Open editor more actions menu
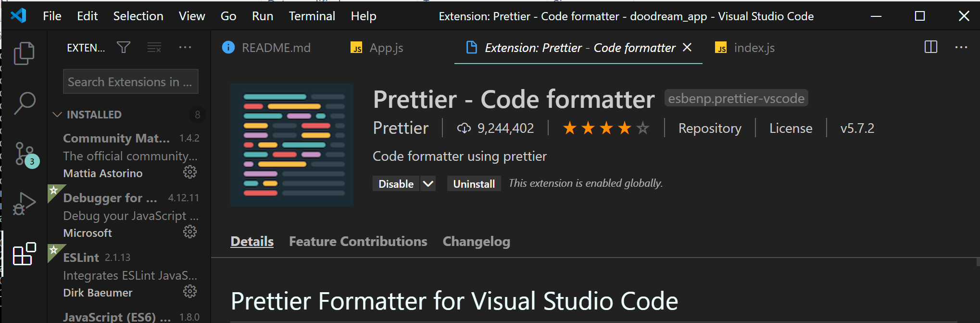This screenshot has height=323, width=980. click(x=961, y=47)
